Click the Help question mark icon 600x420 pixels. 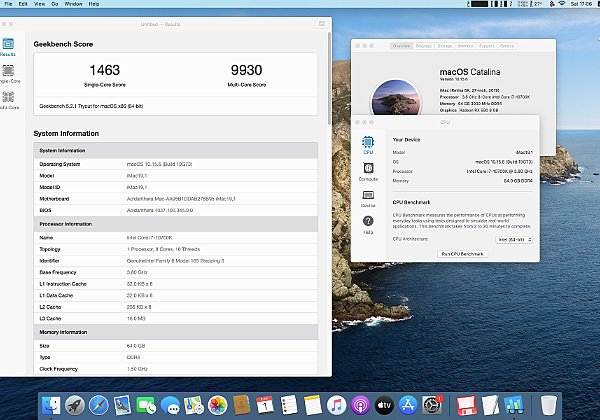click(368, 223)
